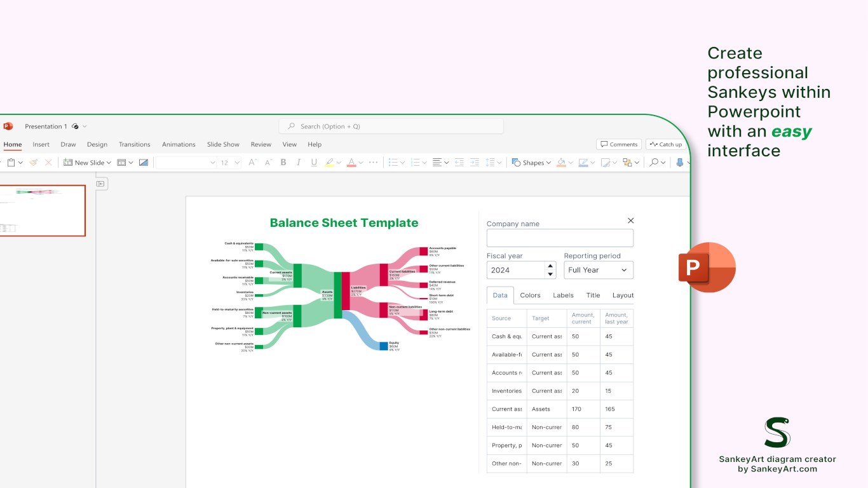Select the Layout tab in Sankey panel
This screenshot has width=868, height=488.
pos(623,295)
